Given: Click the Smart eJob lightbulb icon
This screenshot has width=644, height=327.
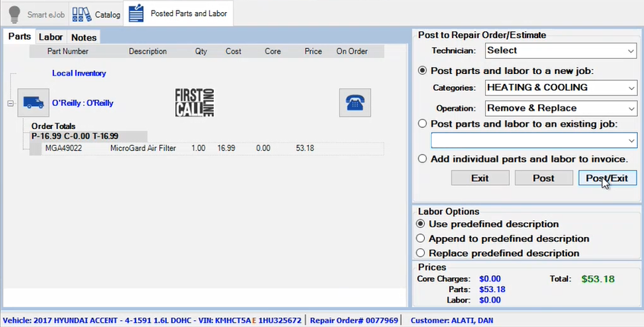Looking at the screenshot, I should point(14,14).
